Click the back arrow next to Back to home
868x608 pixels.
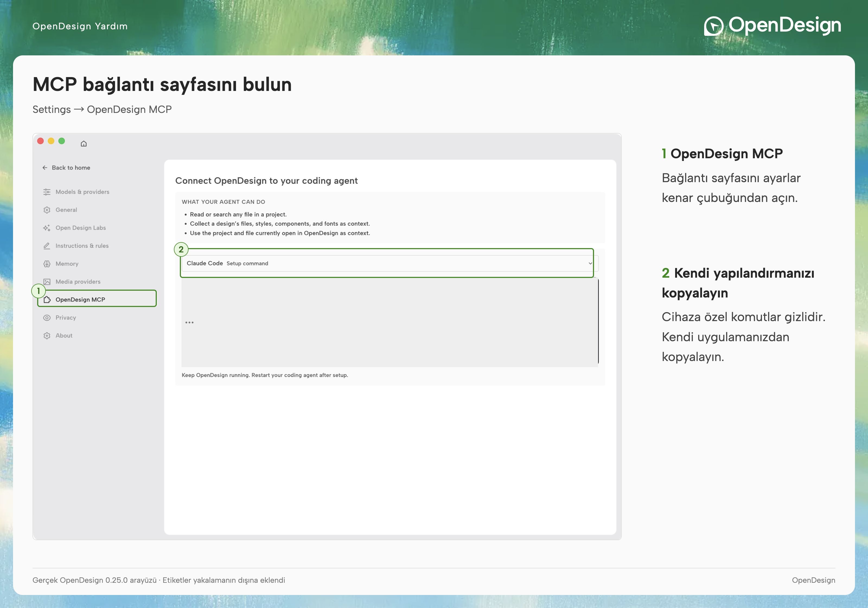coord(45,167)
